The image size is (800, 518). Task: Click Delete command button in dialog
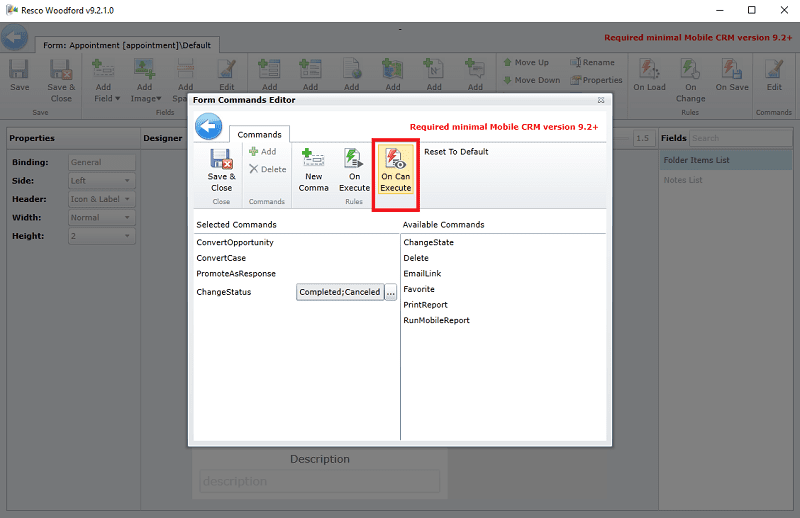(x=268, y=169)
